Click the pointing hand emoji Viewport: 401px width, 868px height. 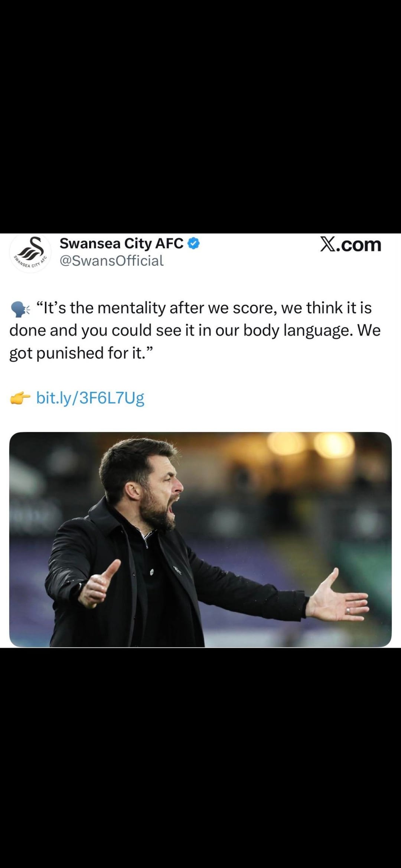20,398
